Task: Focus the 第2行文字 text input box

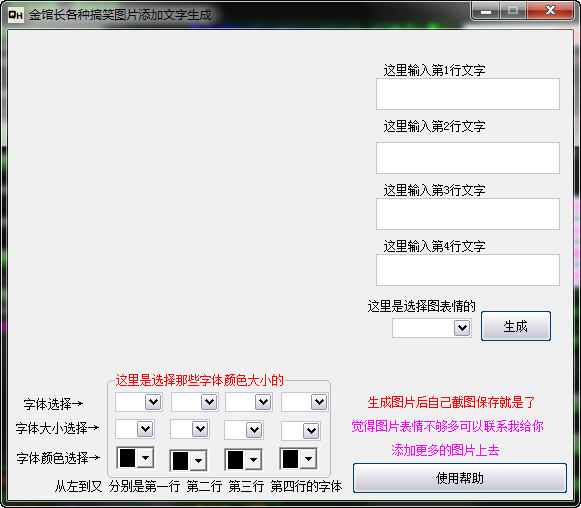Action: click(x=468, y=158)
